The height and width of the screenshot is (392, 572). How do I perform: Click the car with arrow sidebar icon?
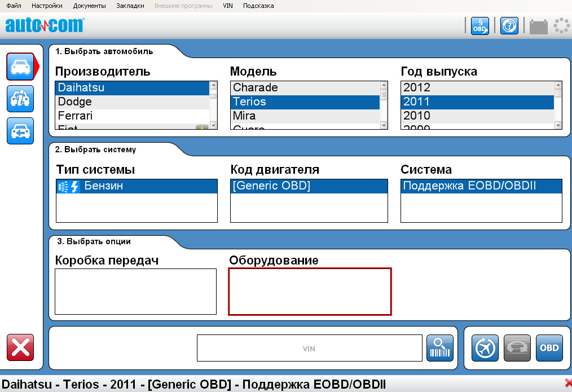pos(20,131)
